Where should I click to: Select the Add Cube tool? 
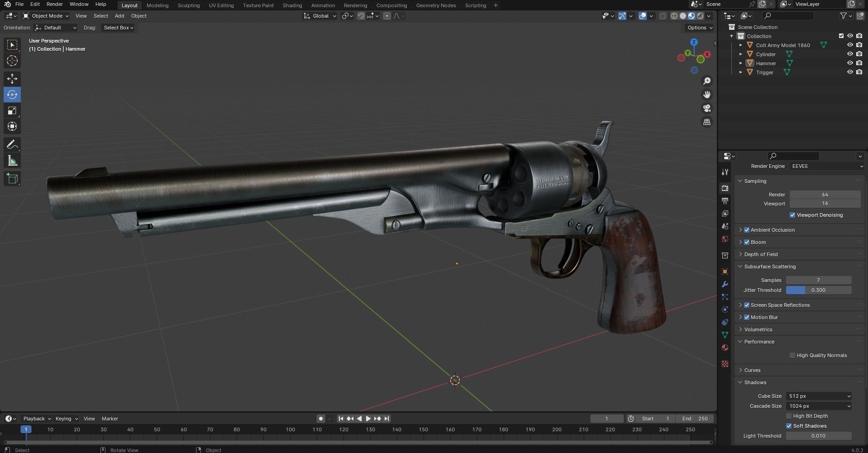pyautogui.click(x=12, y=179)
